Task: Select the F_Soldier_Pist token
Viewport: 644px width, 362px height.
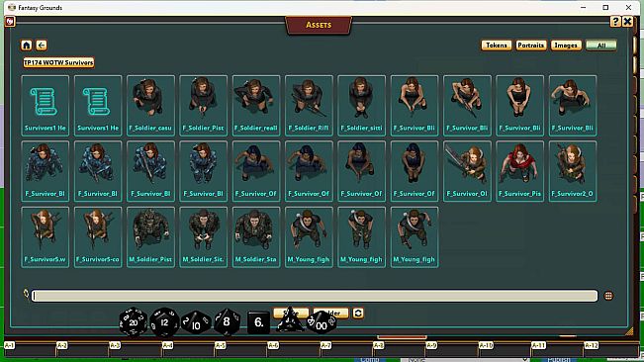Action: [204, 106]
